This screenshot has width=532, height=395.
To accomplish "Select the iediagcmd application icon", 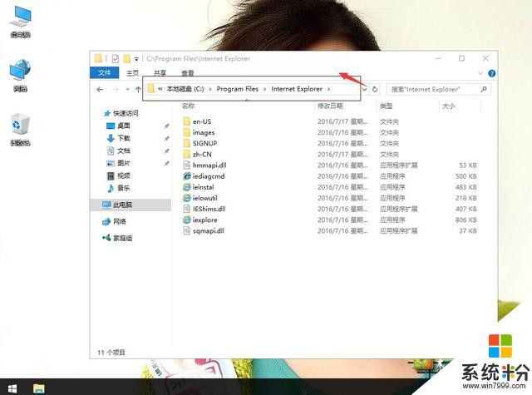I will pyautogui.click(x=186, y=176).
